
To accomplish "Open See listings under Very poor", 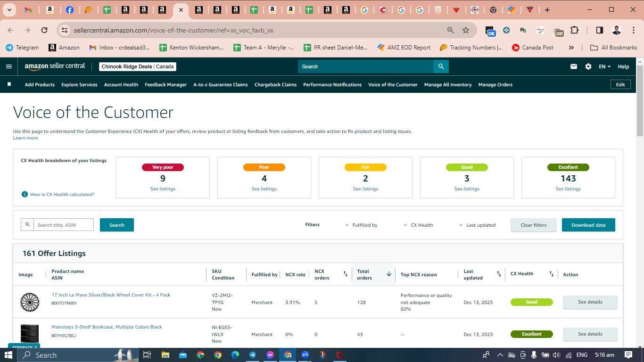I will pyautogui.click(x=163, y=189).
